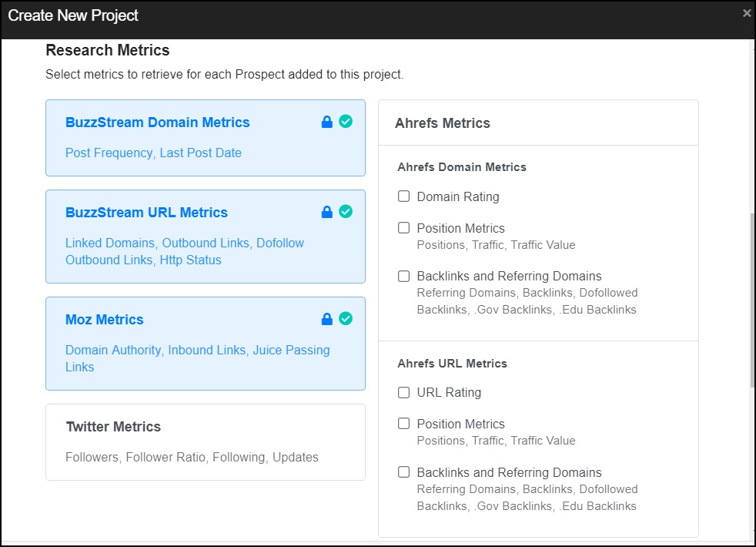Click the lock icon on BuzzStream URL Metrics
Screen dimensions: 756x547
[327, 212]
